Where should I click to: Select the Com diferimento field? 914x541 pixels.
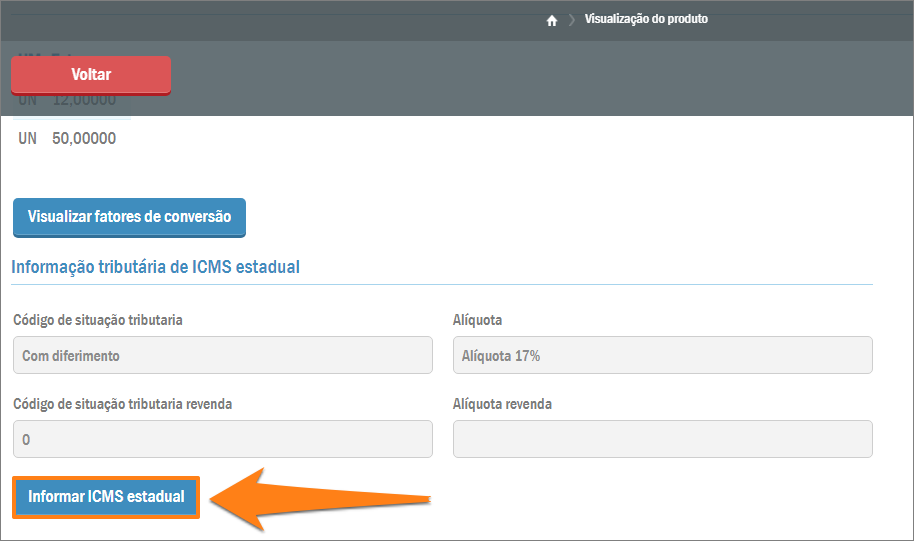(x=222, y=355)
